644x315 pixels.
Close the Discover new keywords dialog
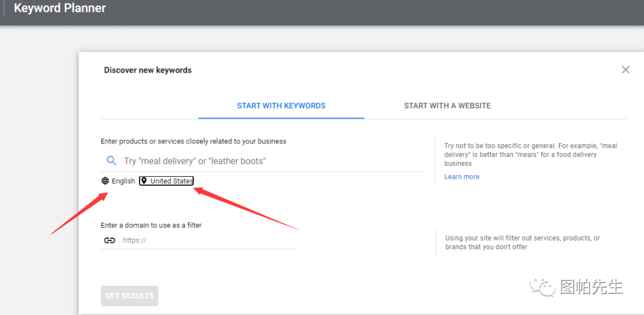click(x=625, y=70)
